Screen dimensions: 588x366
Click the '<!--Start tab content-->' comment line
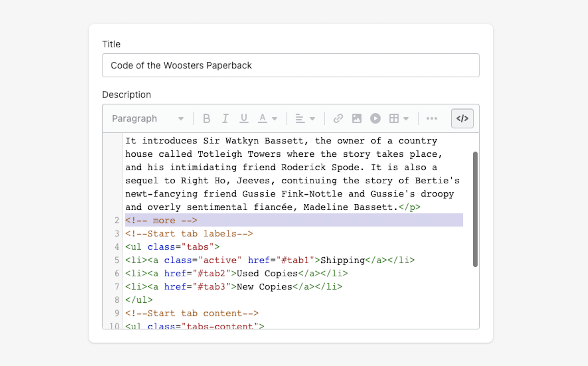click(192, 313)
